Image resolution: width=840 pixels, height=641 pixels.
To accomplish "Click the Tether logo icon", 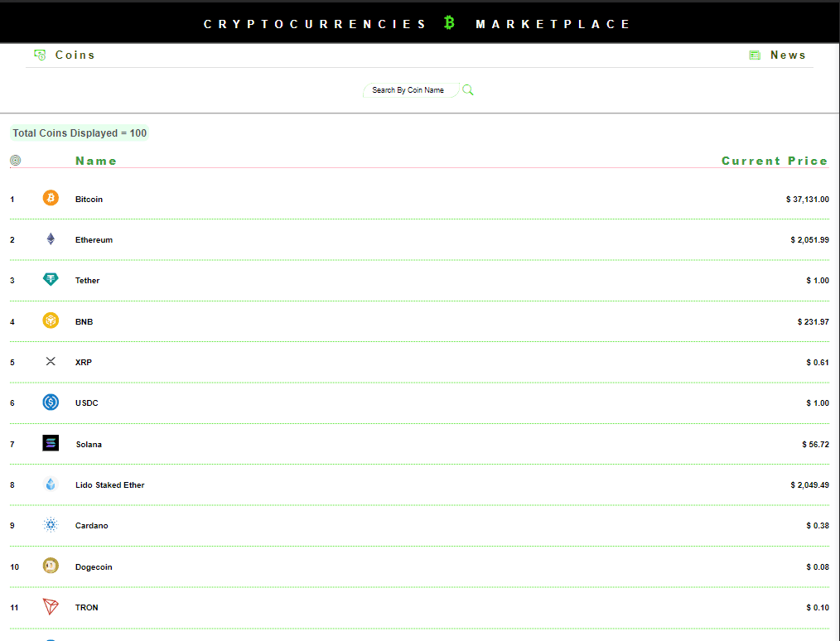I will pyautogui.click(x=51, y=280).
